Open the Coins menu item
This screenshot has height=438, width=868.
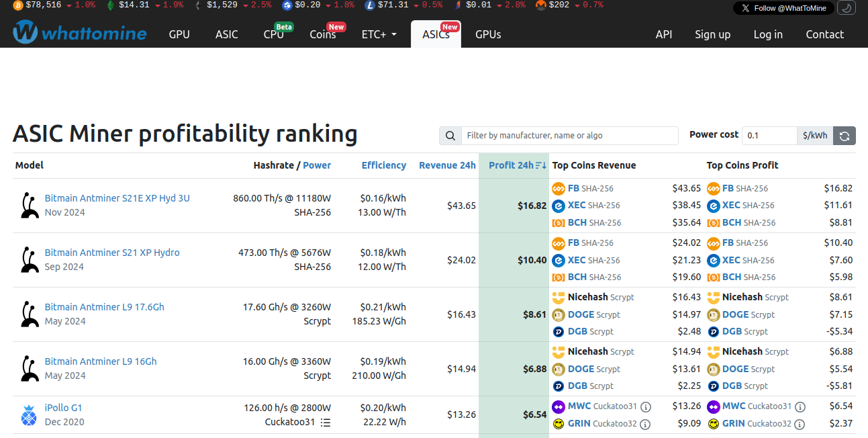point(323,34)
